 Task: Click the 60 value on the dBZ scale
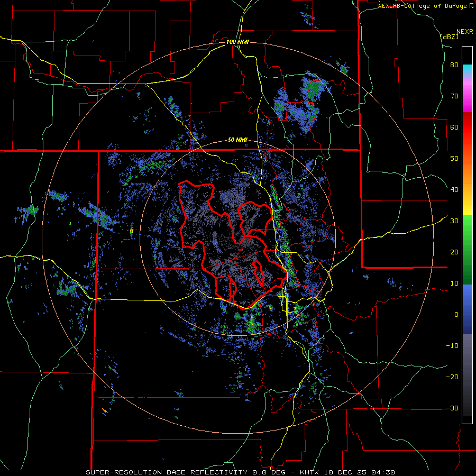(x=454, y=127)
